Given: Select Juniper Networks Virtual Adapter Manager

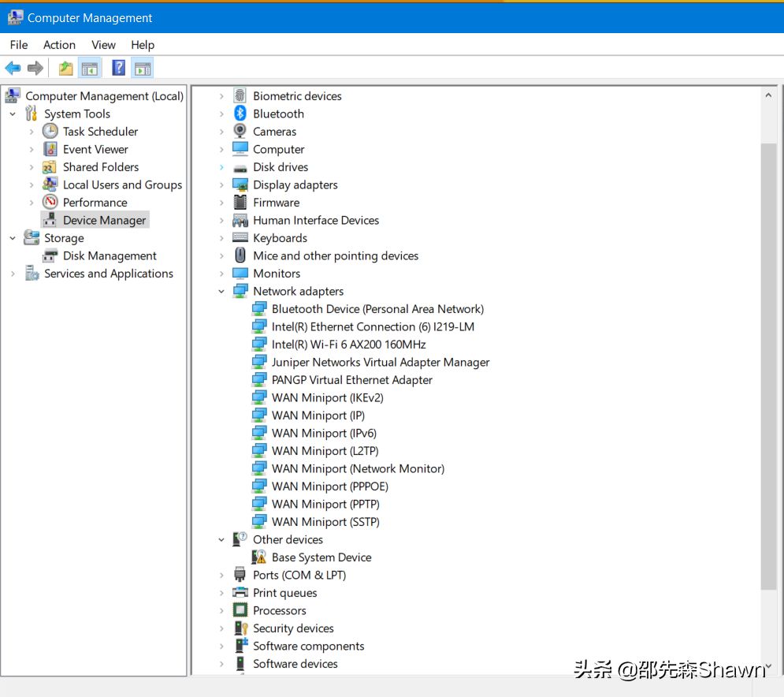Looking at the screenshot, I should click(x=380, y=362).
